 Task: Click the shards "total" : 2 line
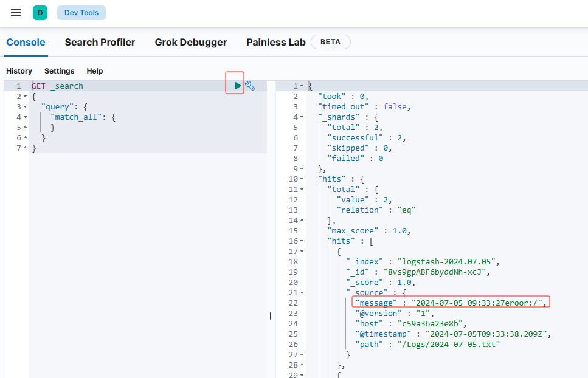tap(355, 128)
